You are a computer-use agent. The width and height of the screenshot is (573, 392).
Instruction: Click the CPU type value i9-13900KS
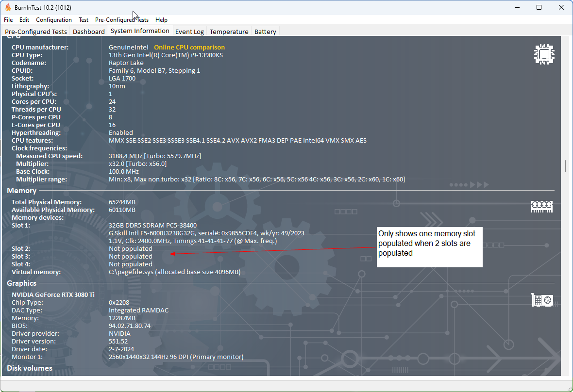pos(166,55)
